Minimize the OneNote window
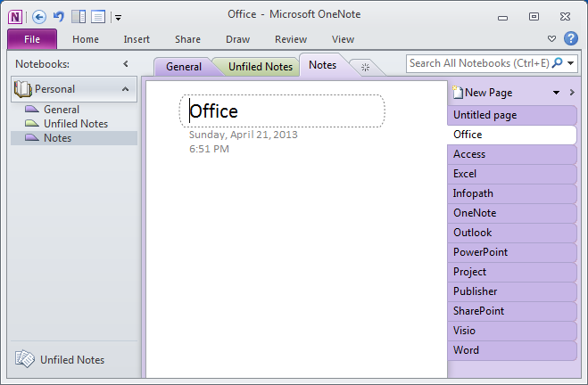 502,17
